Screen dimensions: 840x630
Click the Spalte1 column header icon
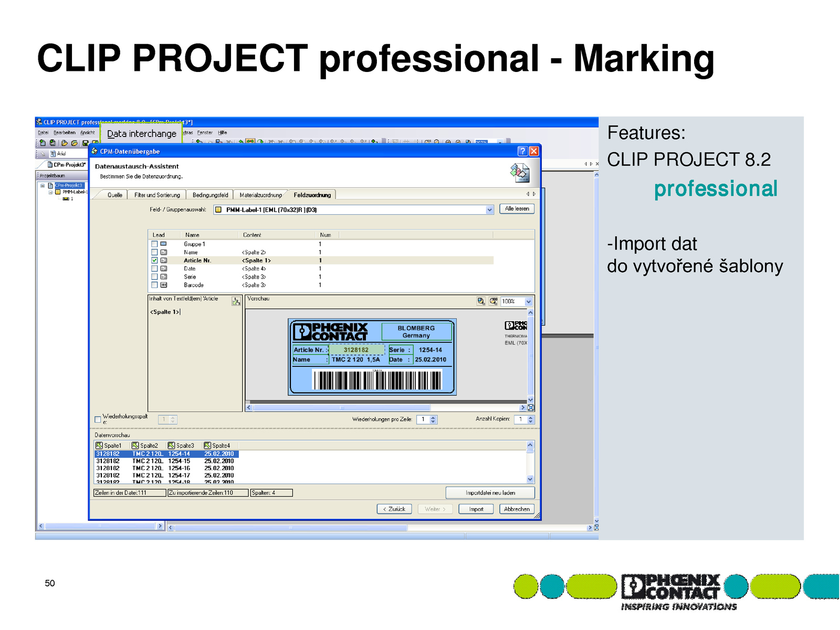click(x=99, y=445)
